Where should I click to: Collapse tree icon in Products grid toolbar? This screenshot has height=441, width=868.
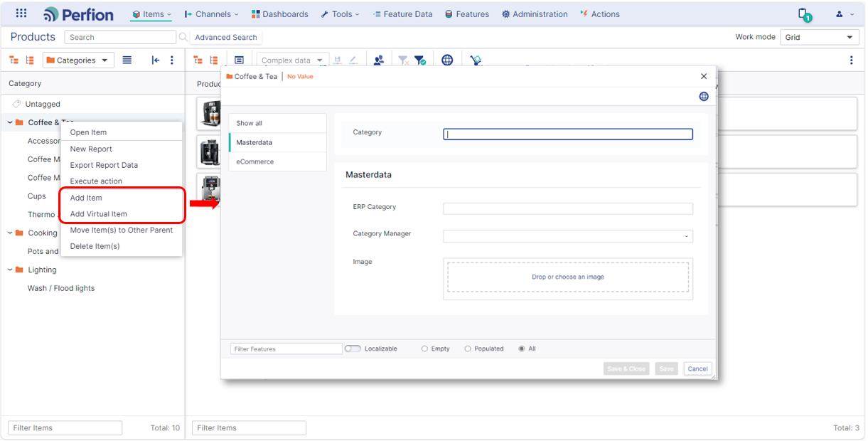tap(213, 60)
